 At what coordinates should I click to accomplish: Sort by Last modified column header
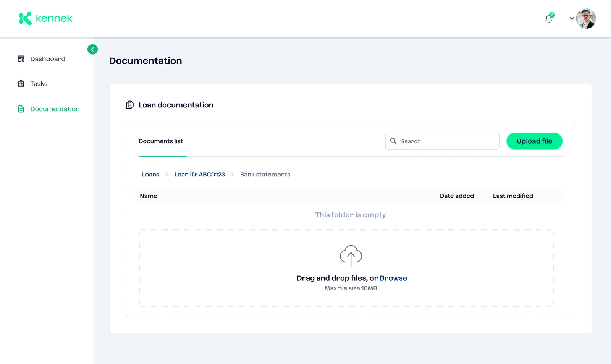(513, 196)
